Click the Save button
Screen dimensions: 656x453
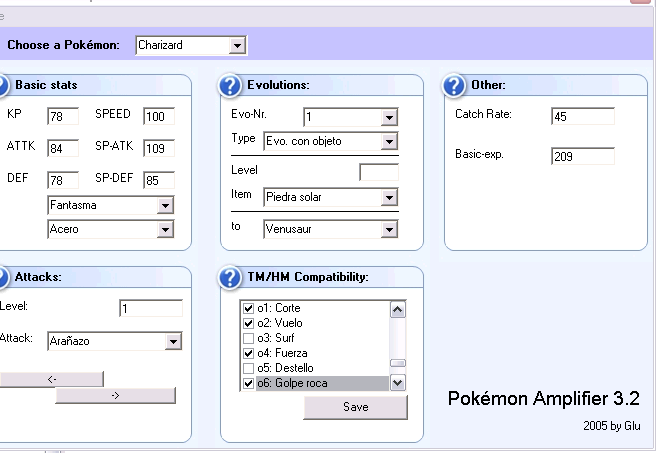[356, 407]
